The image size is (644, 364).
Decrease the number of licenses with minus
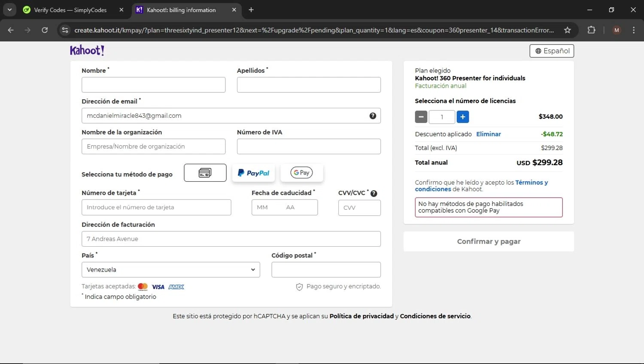click(x=421, y=117)
